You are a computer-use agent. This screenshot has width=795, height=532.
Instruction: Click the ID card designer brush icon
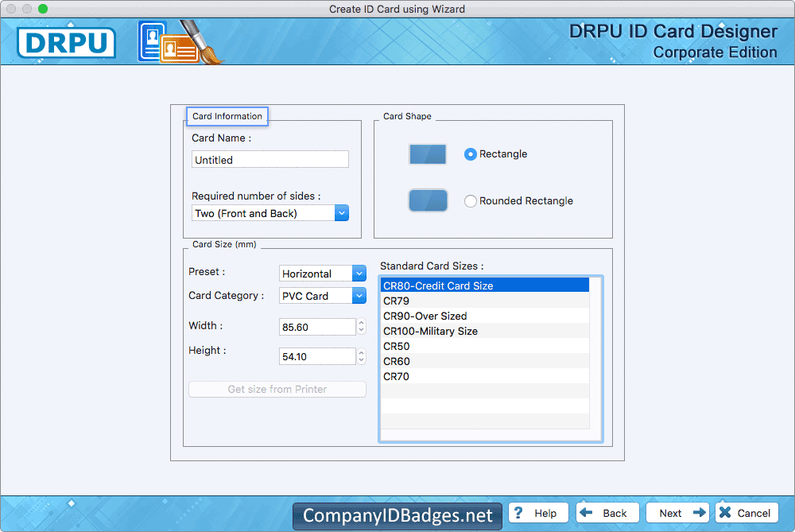[x=180, y=43]
